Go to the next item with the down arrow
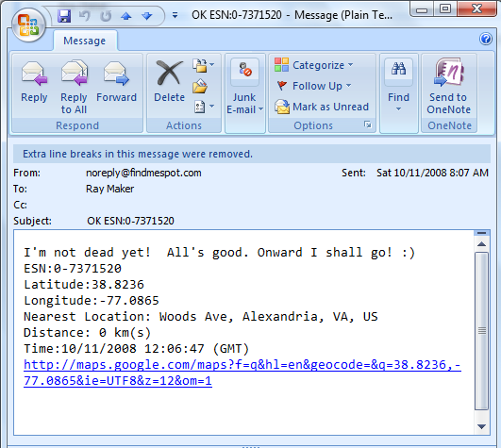This screenshot has width=501, height=448. tap(147, 16)
